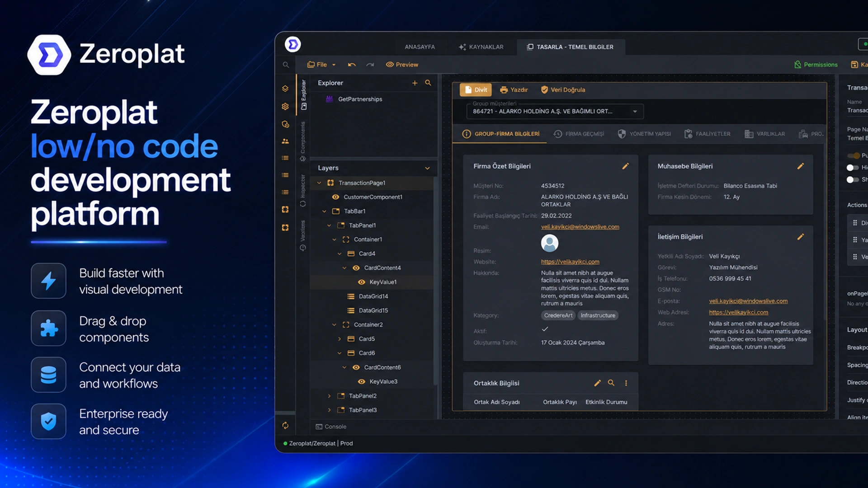Image resolution: width=868 pixels, height=488 pixels.
Task: Click the Veri Doğrula button
Action: tap(563, 89)
